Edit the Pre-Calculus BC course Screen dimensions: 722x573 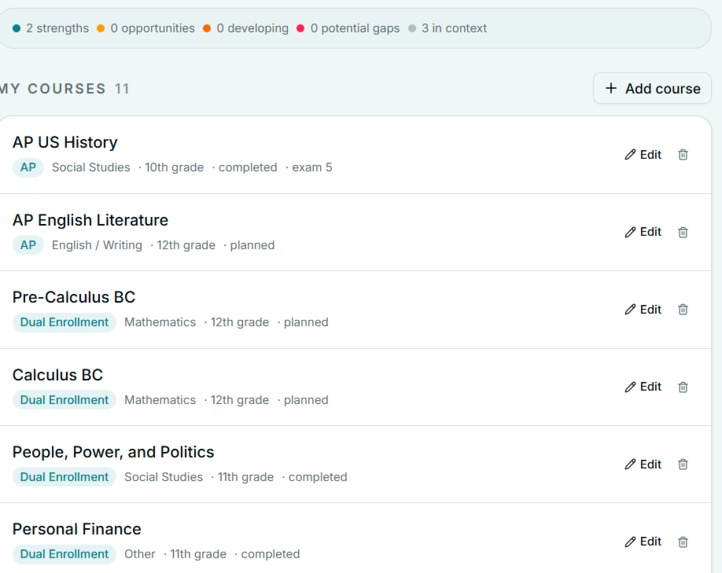point(643,310)
